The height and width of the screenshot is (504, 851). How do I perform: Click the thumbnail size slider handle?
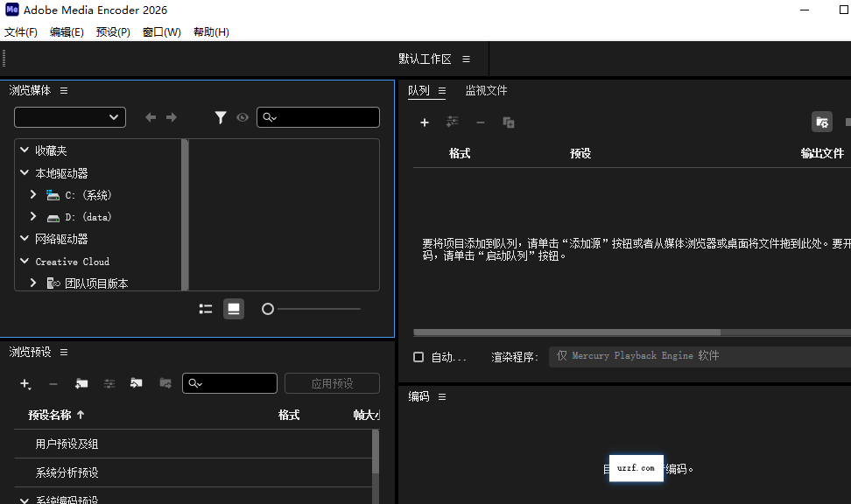coord(268,309)
